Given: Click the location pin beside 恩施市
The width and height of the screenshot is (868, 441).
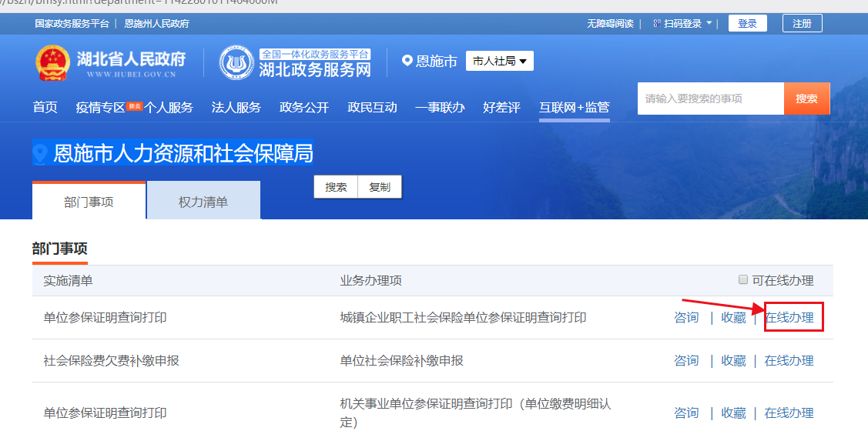Looking at the screenshot, I should pos(407,61).
